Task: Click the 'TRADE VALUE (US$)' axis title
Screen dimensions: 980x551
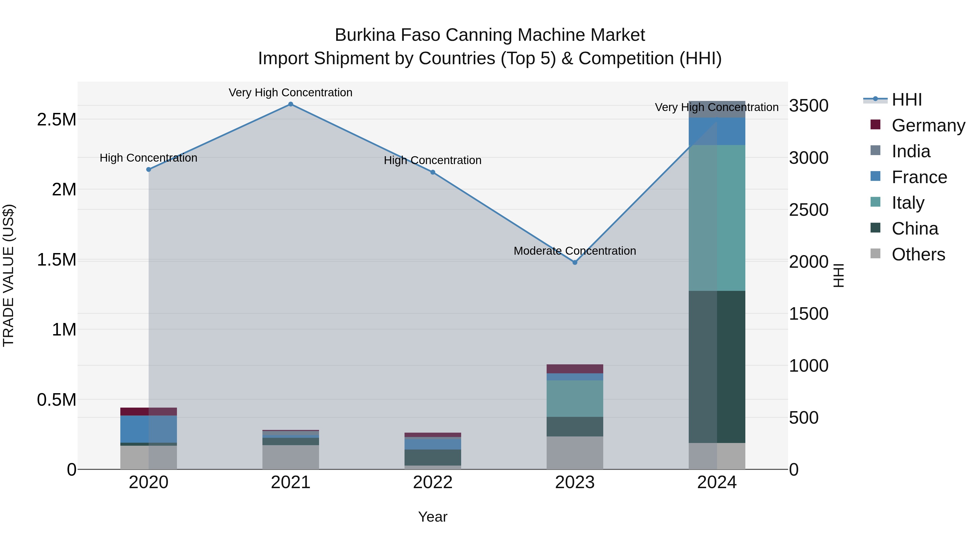Action: 8,276
